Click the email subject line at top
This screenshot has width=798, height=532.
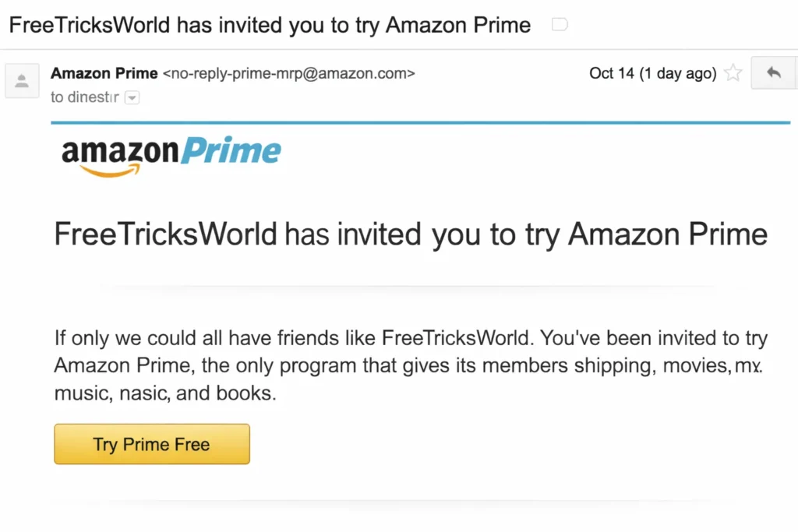tap(270, 25)
